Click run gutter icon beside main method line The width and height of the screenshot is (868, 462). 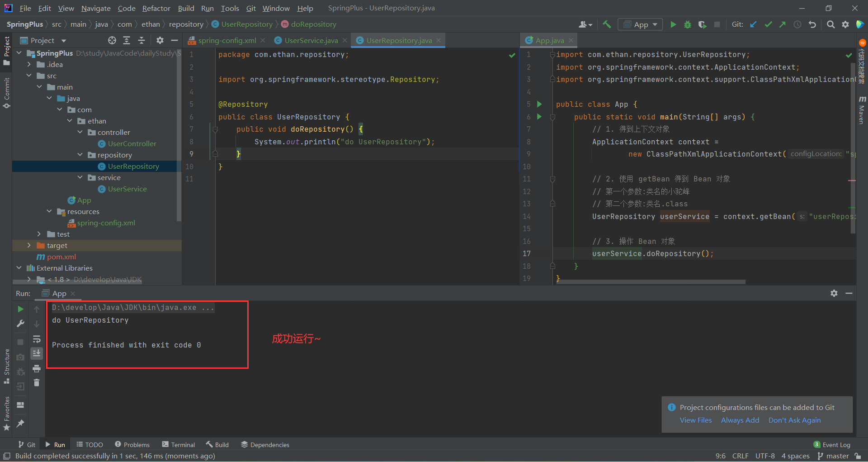coord(539,117)
